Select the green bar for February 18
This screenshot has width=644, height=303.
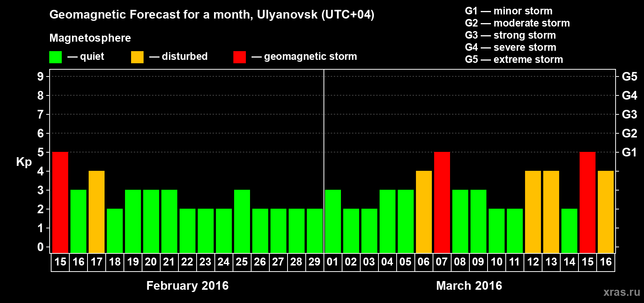(x=115, y=231)
